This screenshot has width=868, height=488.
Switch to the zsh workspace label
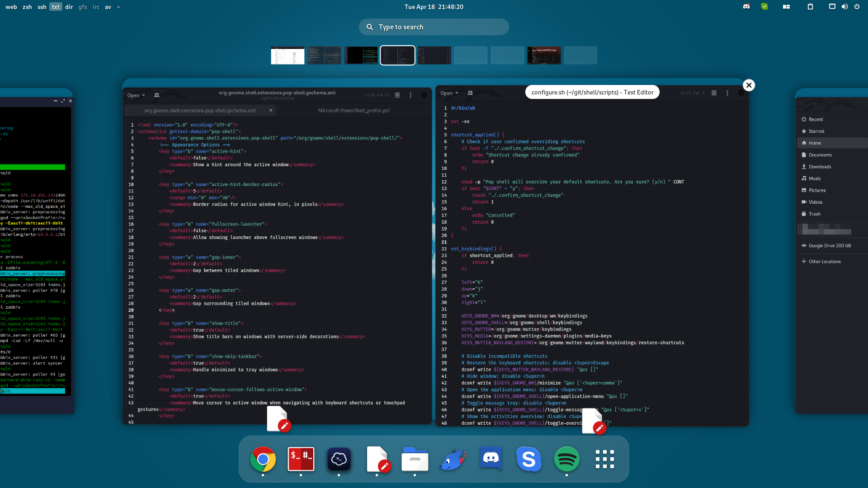coord(27,7)
